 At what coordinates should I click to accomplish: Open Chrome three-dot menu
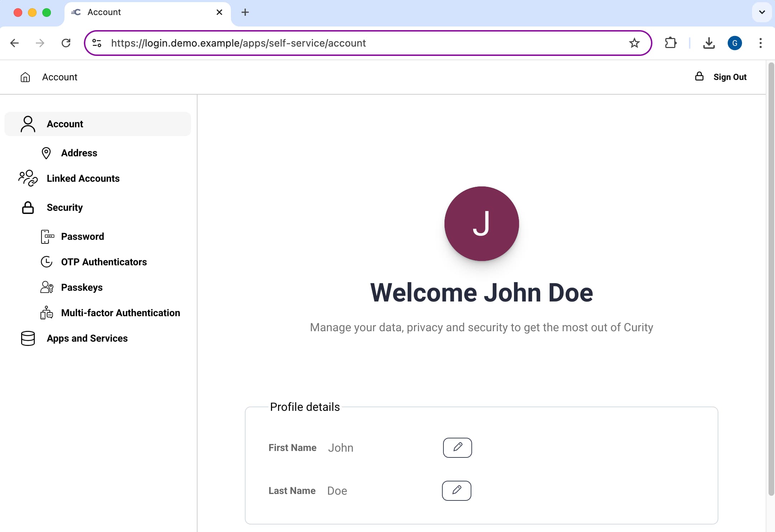point(760,43)
